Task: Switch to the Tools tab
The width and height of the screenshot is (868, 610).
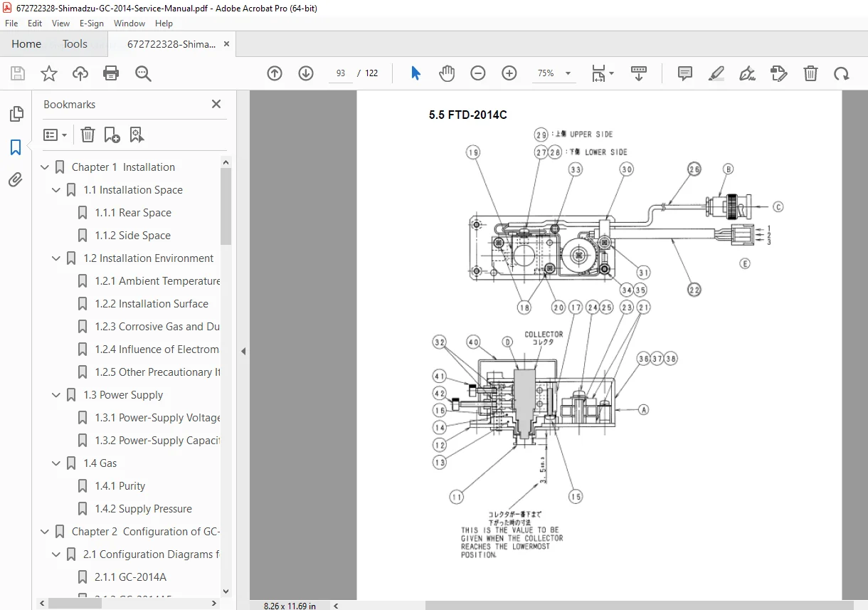Action: pos(75,44)
